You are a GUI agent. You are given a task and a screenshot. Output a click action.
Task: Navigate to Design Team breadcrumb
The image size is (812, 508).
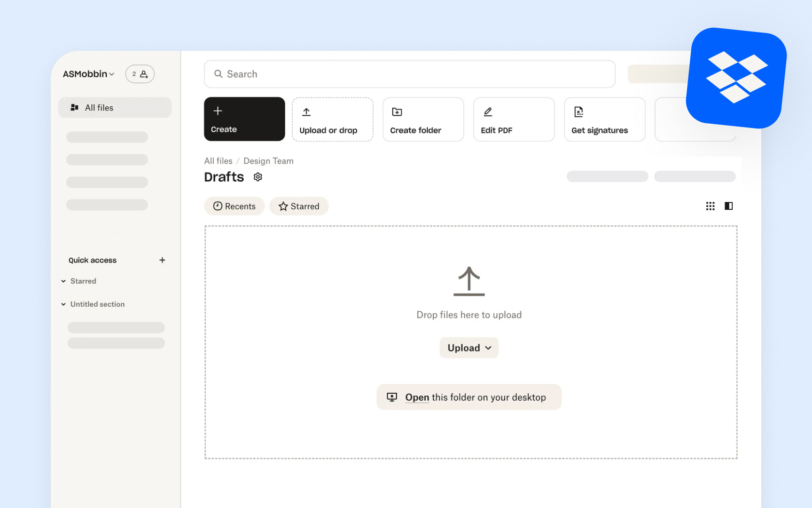268,161
